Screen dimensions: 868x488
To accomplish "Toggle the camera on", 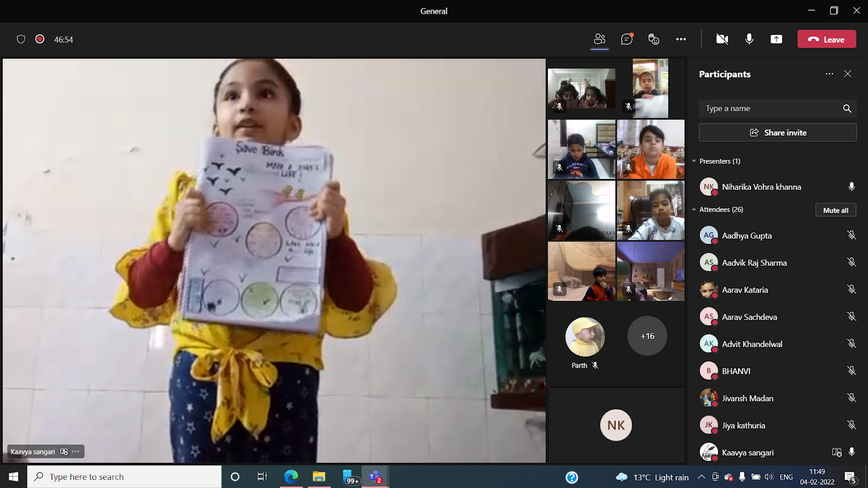I will point(722,39).
